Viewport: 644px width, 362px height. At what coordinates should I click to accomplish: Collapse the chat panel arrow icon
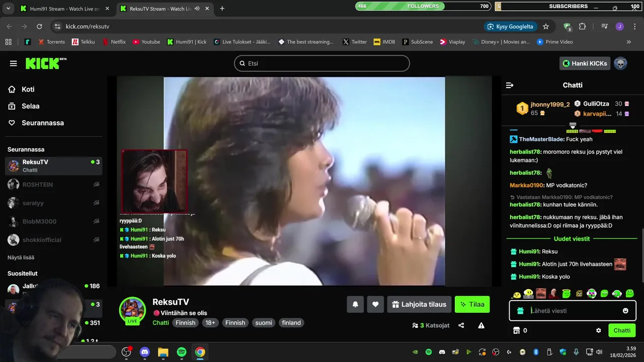[x=510, y=85]
